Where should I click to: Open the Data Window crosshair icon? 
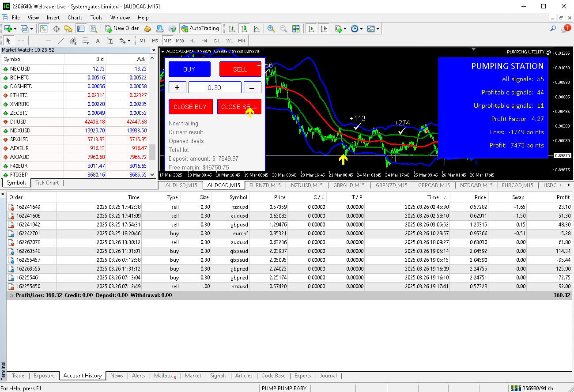tap(56, 29)
